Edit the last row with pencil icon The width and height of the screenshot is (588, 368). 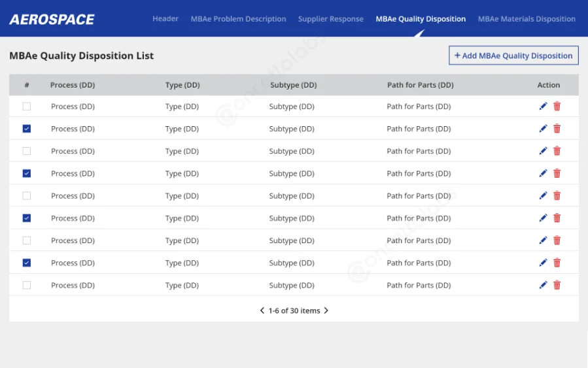coord(543,285)
